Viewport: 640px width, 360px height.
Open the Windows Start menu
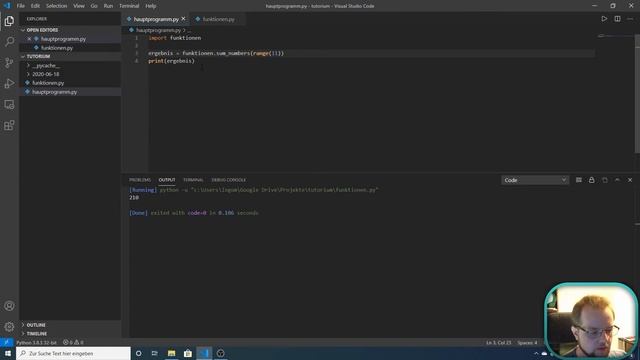[x=7, y=353]
